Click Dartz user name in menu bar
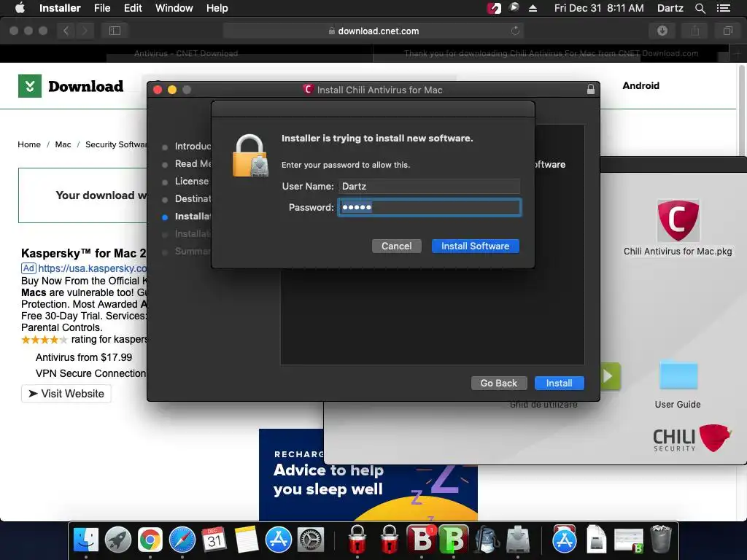This screenshot has height=560, width=747. 670,8
